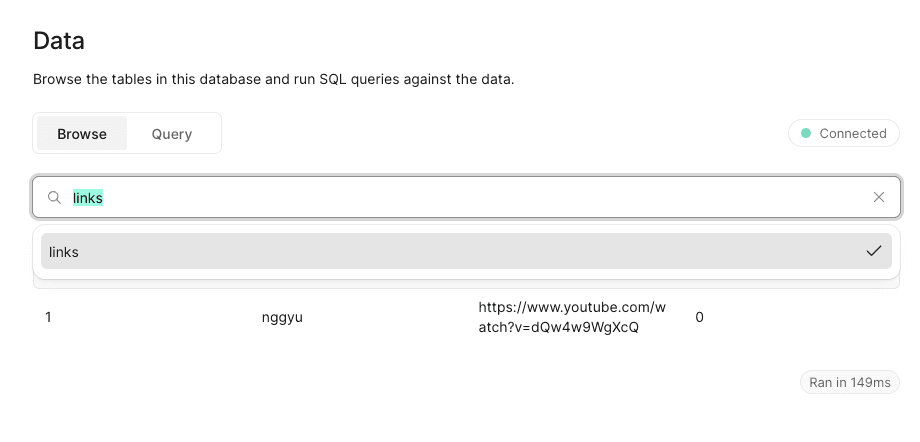The image size is (920, 442).
Task: Click the YouTube watch URL cell
Action: pos(572,317)
